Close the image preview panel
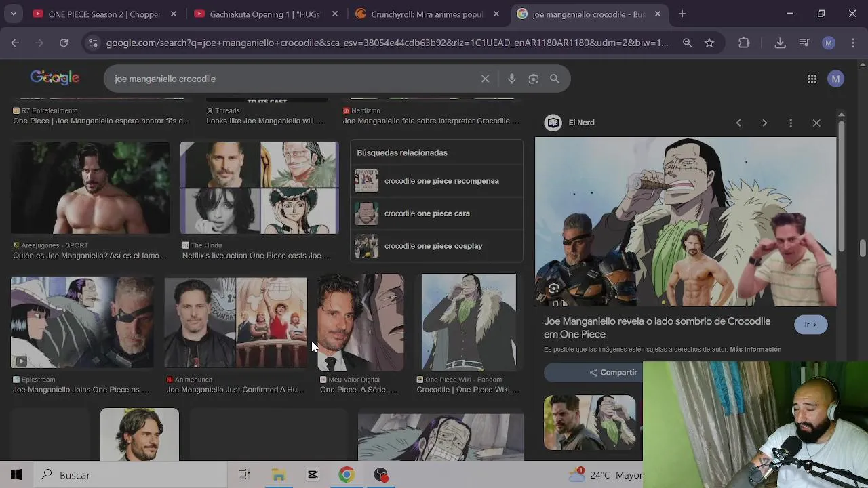Screen dimensions: 868x488 tap(816, 123)
